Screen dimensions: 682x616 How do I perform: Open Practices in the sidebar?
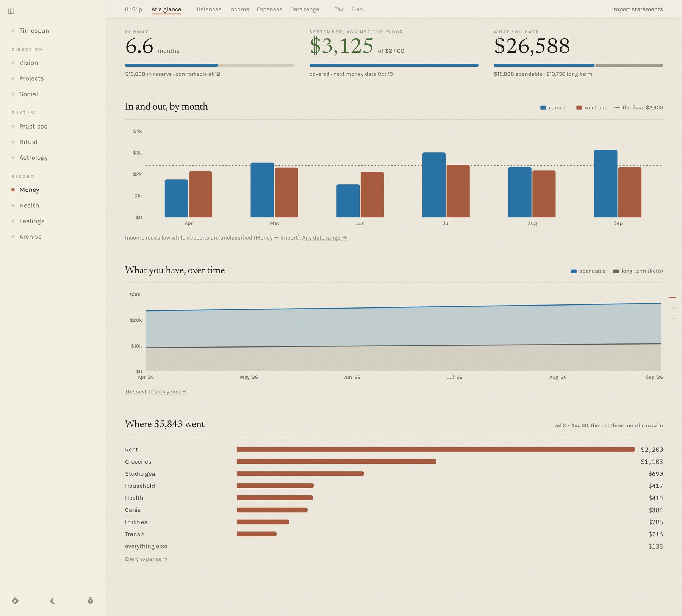coord(33,126)
